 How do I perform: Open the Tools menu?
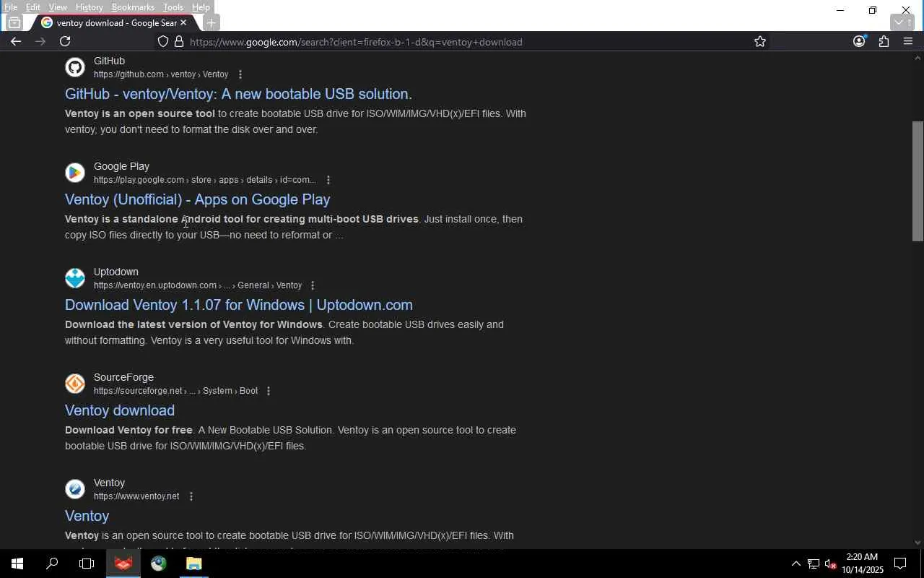173,7
